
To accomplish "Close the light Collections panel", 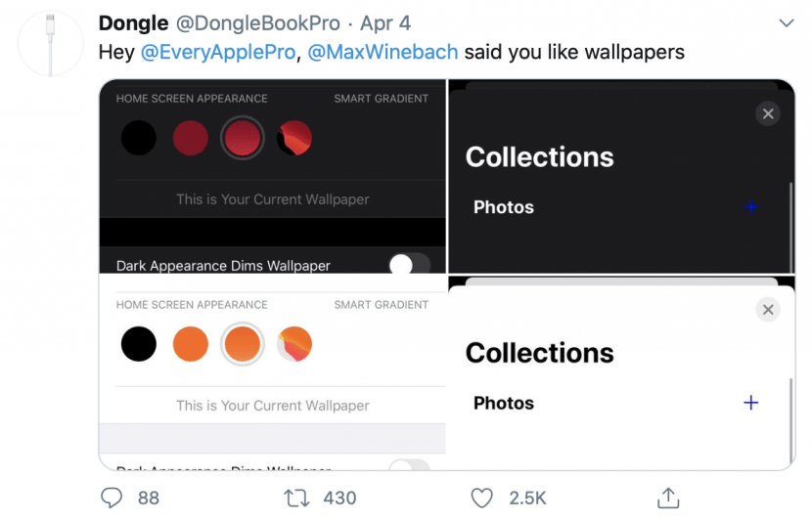I will click(x=768, y=309).
